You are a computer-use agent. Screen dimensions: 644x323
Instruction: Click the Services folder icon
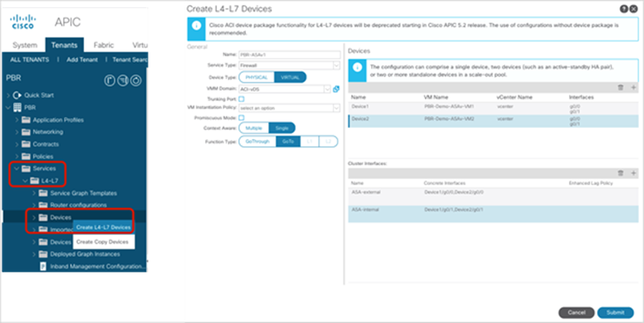[26, 169]
